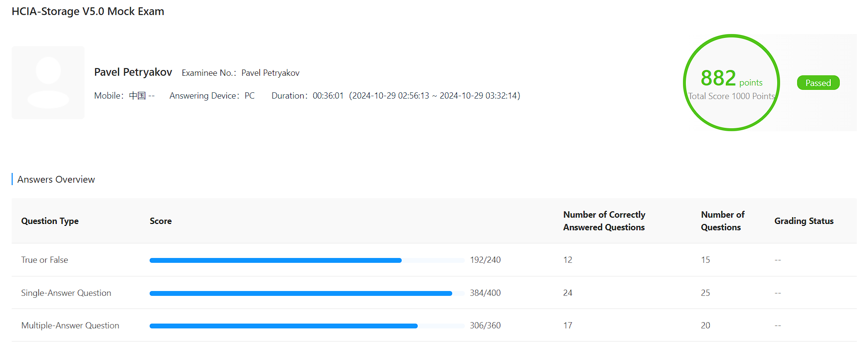The image size is (868, 360).
Task: Click the Single-Answer Question progress bar
Action: 306,293
